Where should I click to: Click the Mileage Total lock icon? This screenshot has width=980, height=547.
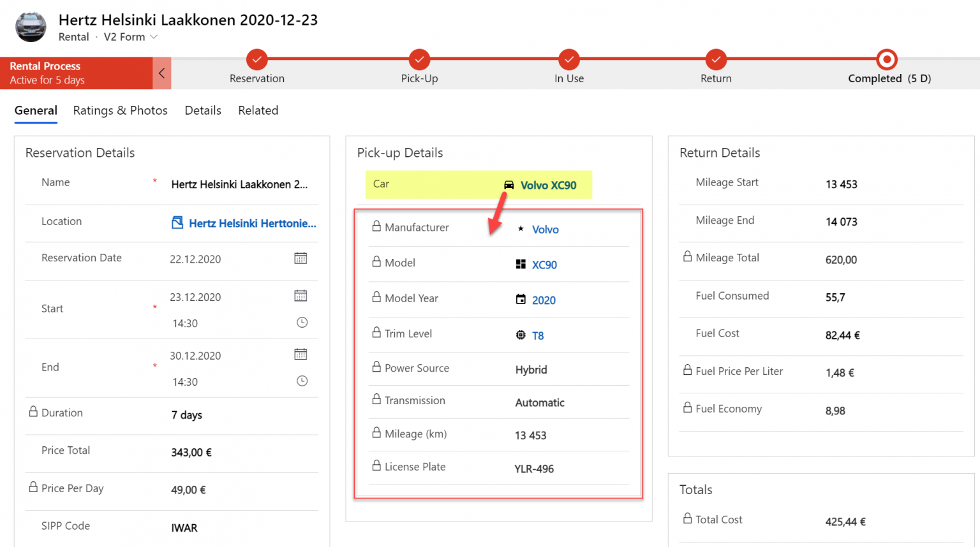click(x=687, y=256)
